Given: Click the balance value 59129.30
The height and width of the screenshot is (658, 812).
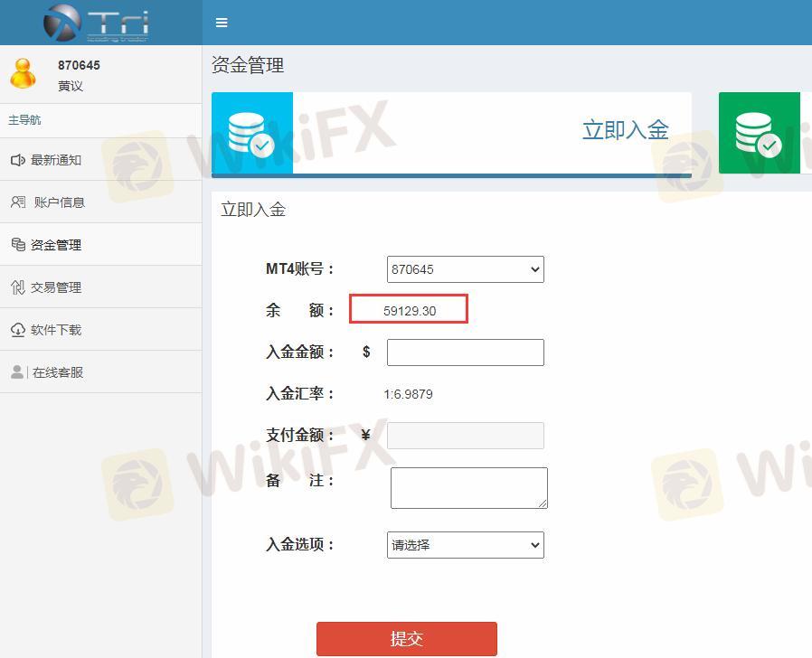Looking at the screenshot, I should coord(410,311).
